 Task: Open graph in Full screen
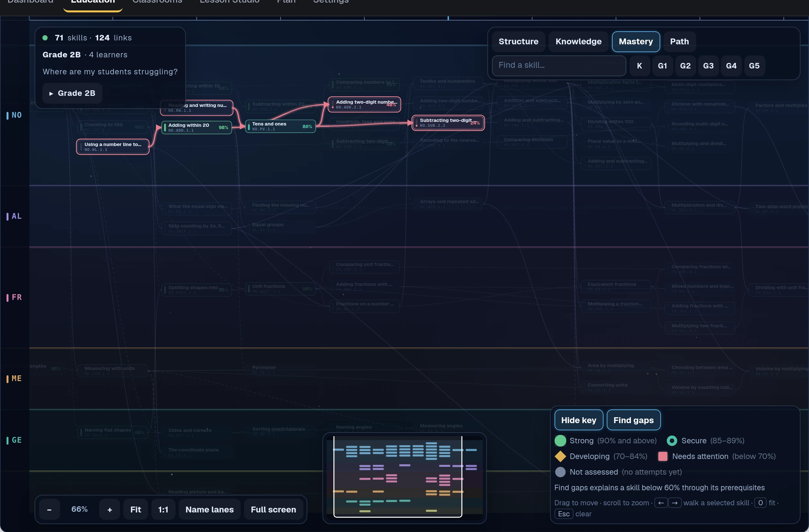click(273, 509)
